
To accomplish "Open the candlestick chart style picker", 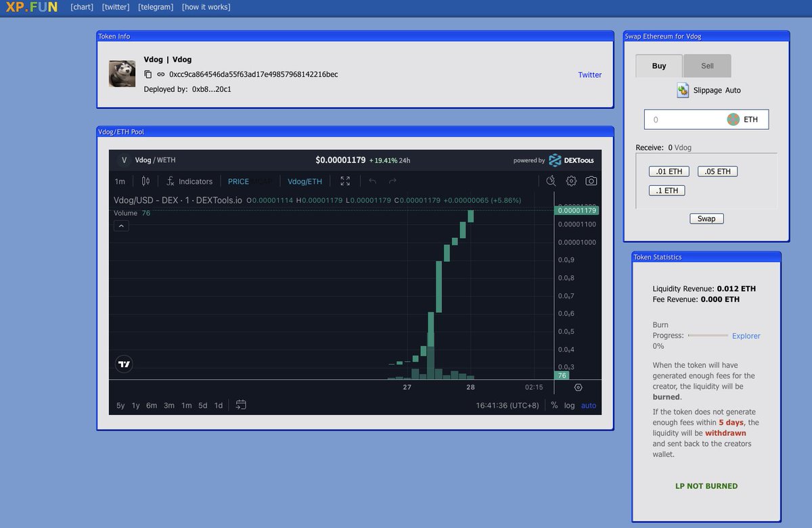I will 145,181.
